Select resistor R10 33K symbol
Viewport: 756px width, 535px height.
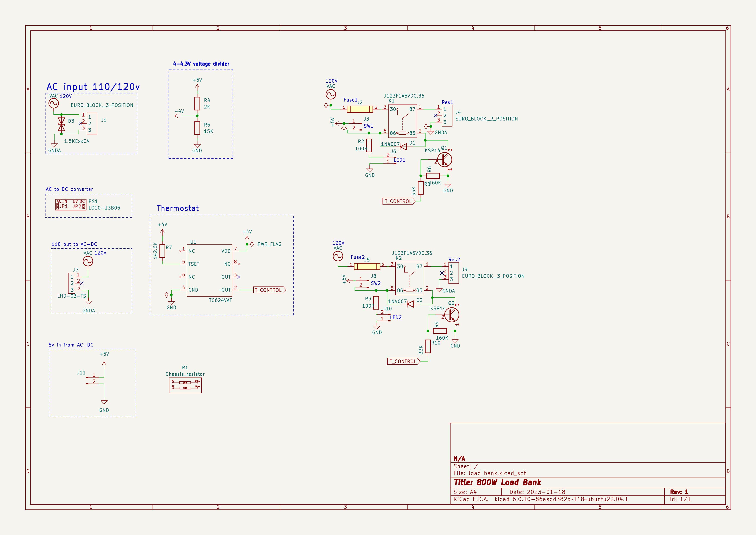pos(428,347)
